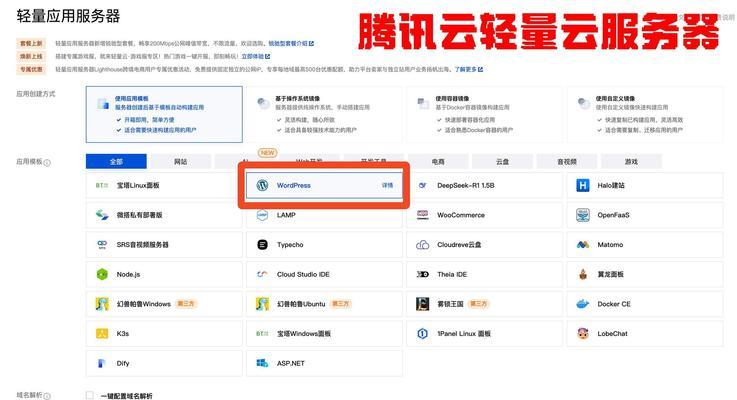Click the 微搭私有部署版 icon
The height and width of the screenshot is (400, 737).
pos(102,215)
